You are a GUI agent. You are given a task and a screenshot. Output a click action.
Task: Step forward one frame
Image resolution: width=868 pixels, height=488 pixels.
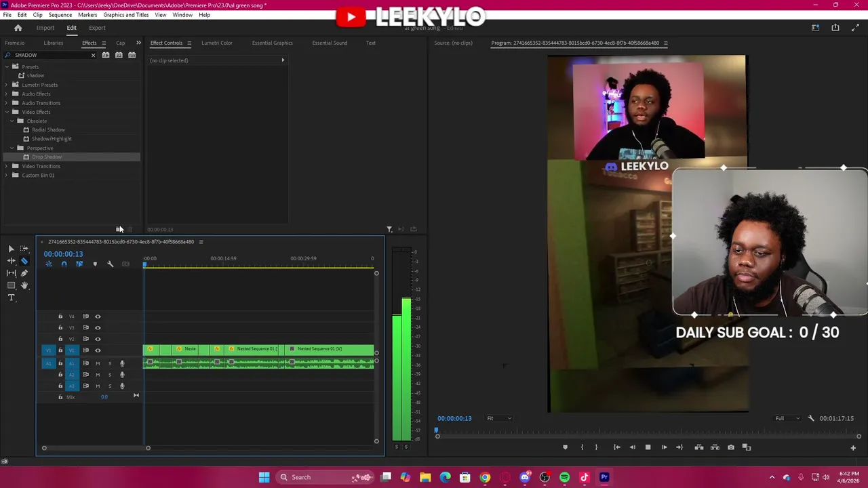point(664,447)
